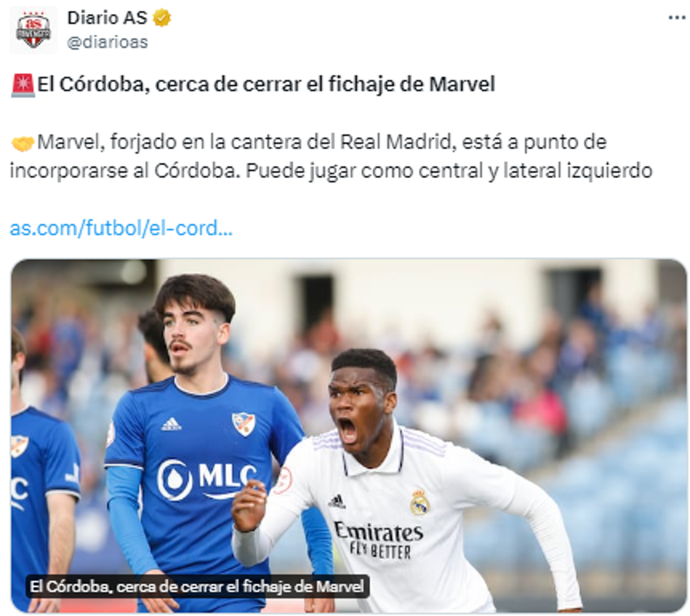Viewport: 690px width, 616px height.
Task: Click the adidas logo on blue jersey
Action: pyautogui.click(x=171, y=424)
